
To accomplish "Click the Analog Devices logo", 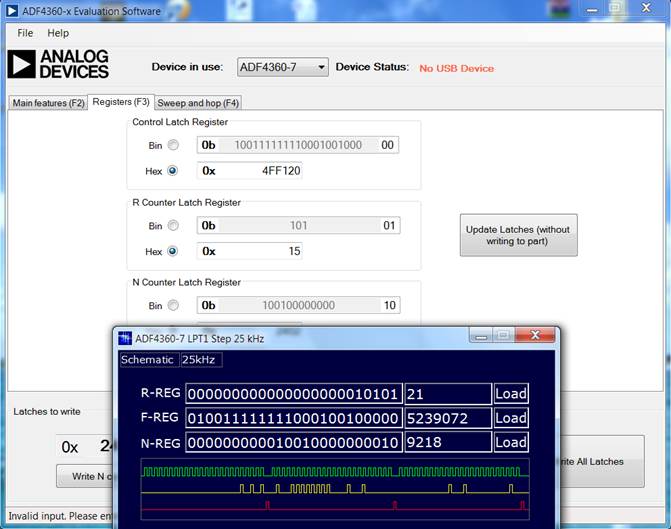I will [58, 64].
